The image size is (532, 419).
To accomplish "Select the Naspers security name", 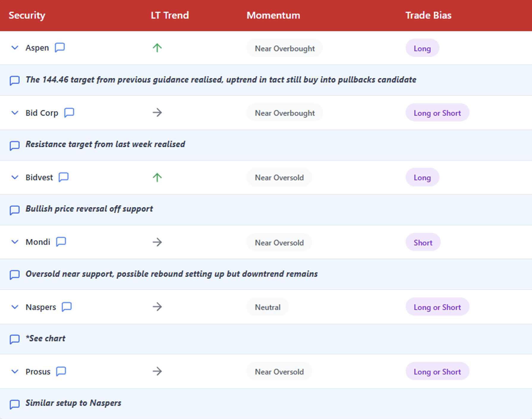I will pos(41,307).
